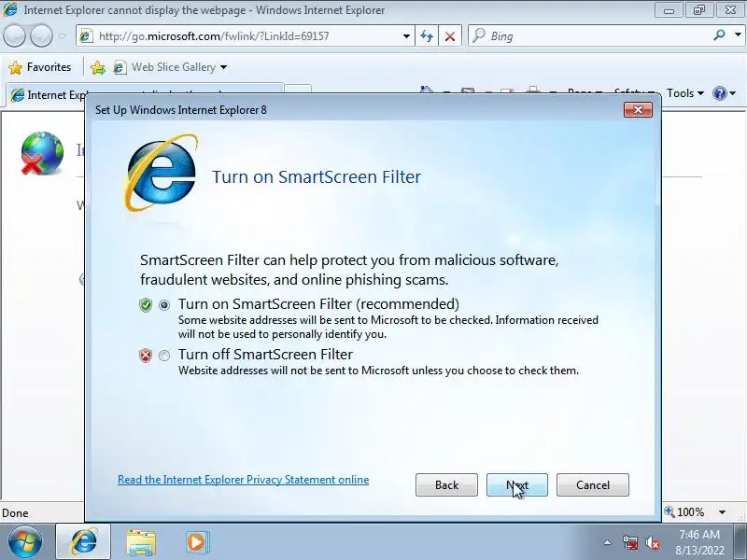Click the Help question mark icon

point(719,93)
